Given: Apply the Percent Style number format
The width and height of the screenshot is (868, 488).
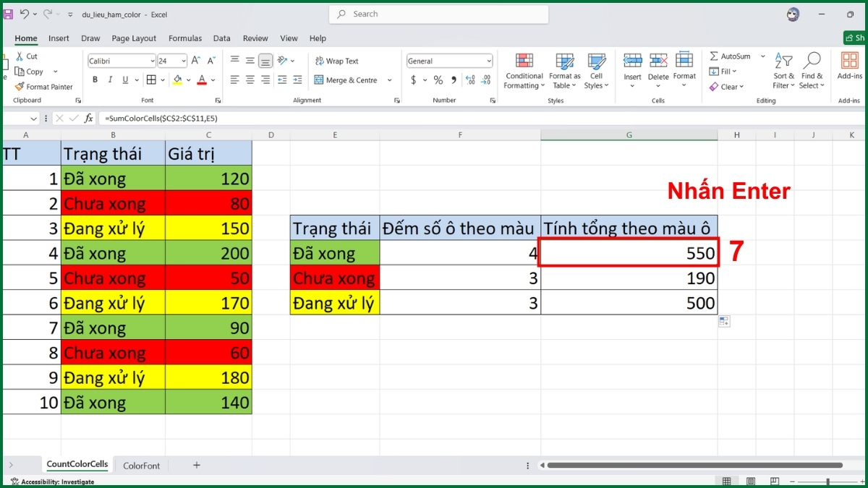Looking at the screenshot, I should 438,80.
